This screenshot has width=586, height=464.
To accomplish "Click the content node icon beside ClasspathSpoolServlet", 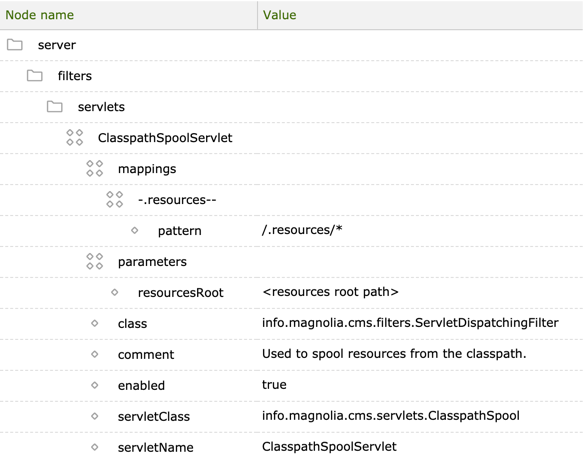I will [x=74, y=137].
